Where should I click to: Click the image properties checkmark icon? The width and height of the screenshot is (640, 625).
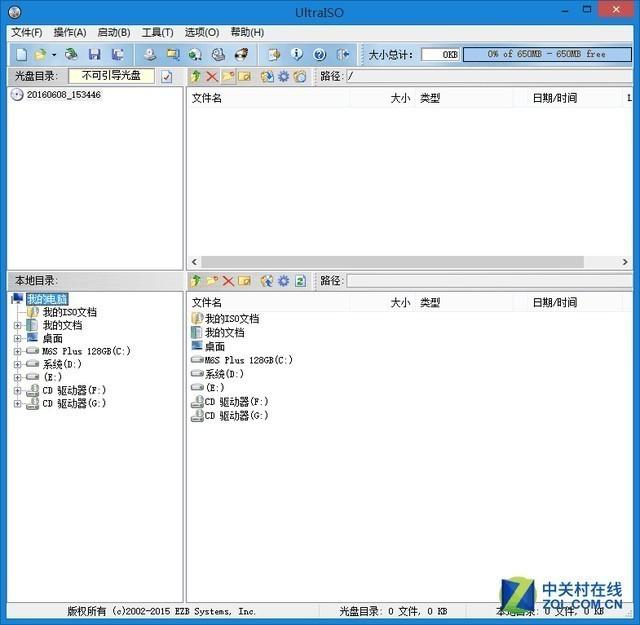167,77
